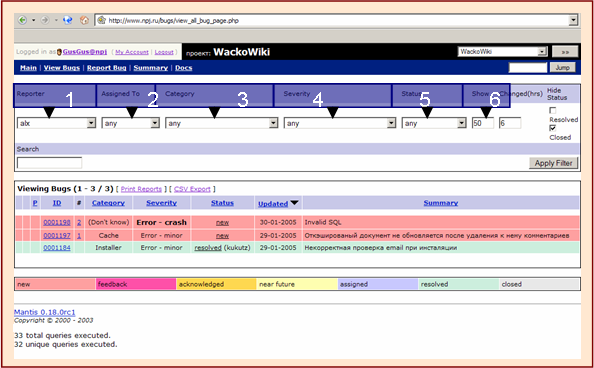Open the Summary menu item
This screenshot has height=368, width=594.
(x=150, y=68)
